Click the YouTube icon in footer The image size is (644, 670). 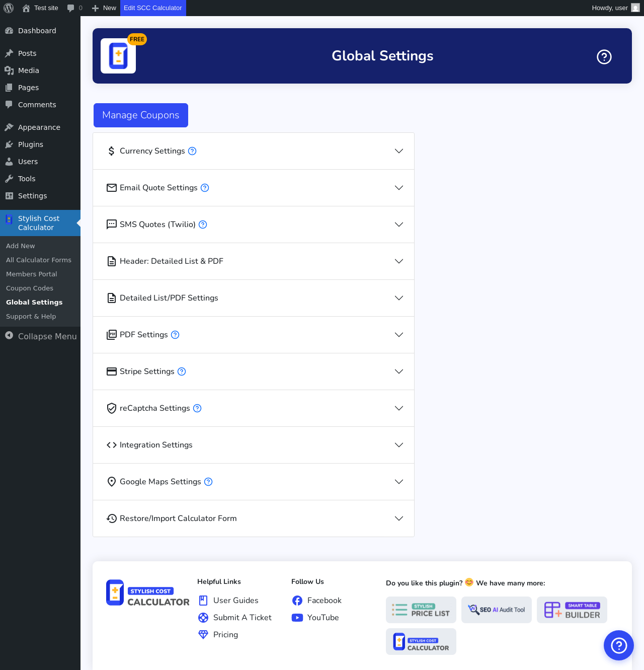(x=297, y=618)
